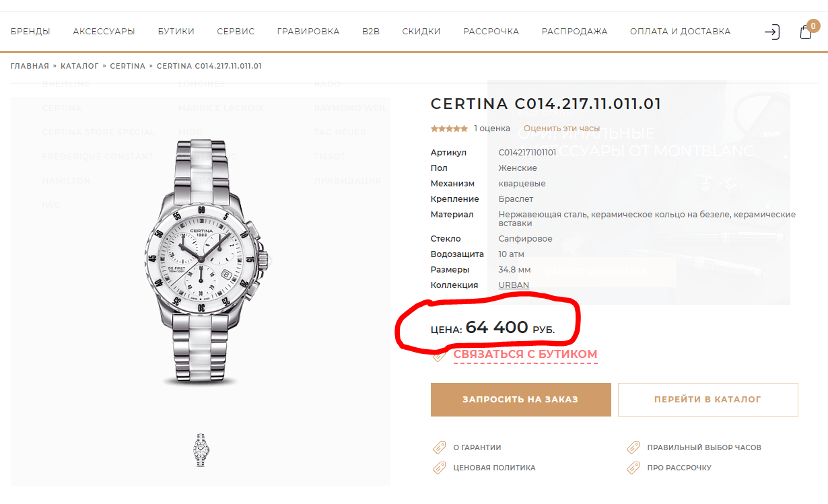Click the tag icon beside Правильный выбор часов

click(x=633, y=447)
